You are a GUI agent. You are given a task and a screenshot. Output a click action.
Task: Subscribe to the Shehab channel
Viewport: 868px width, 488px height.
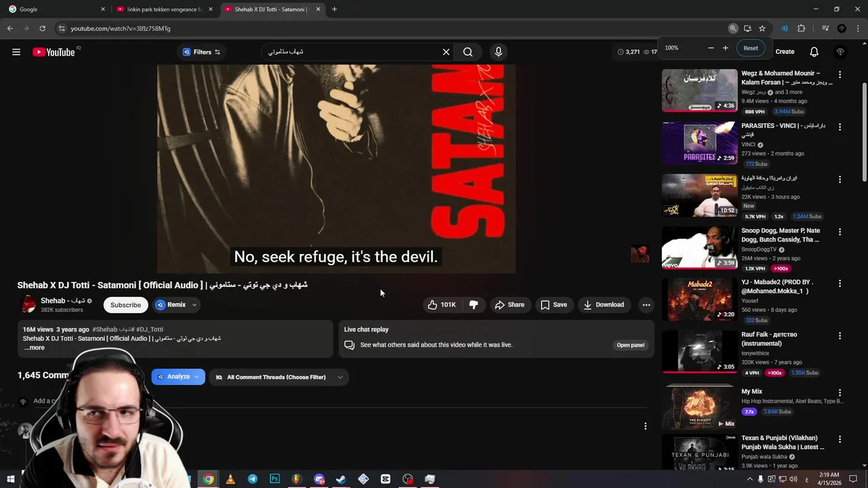[x=125, y=305]
